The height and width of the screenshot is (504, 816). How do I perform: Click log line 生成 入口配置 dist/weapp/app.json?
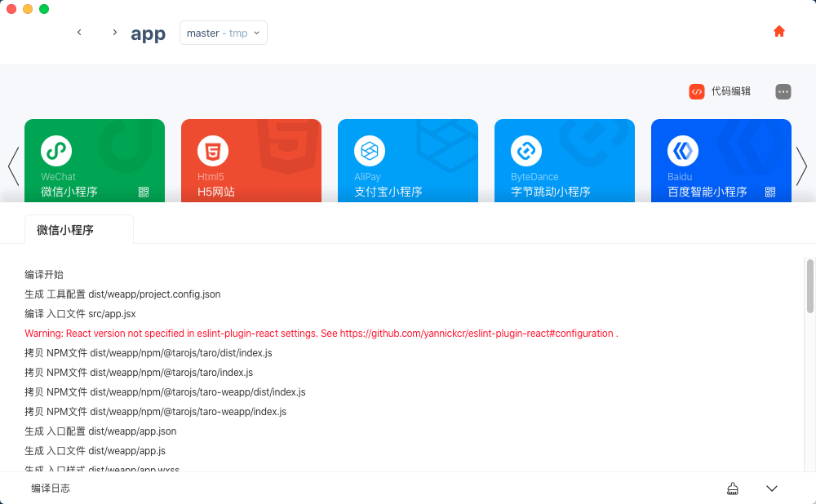pos(100,431)
